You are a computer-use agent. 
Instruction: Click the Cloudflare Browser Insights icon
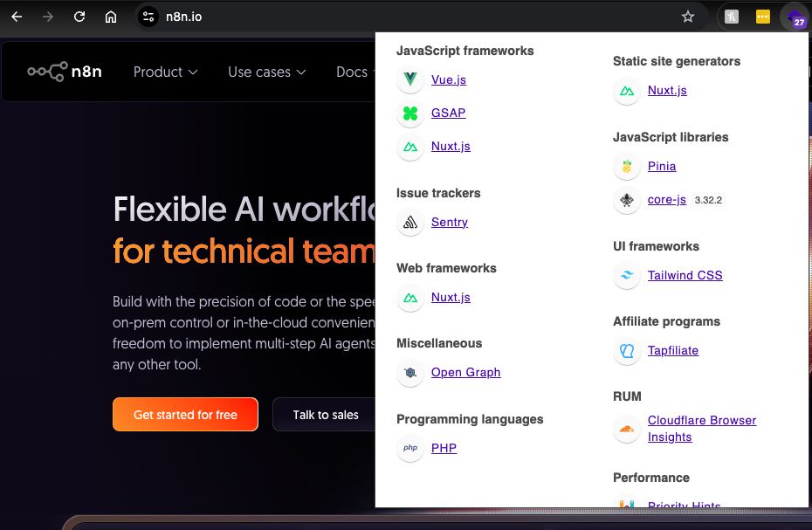(627, 429)
